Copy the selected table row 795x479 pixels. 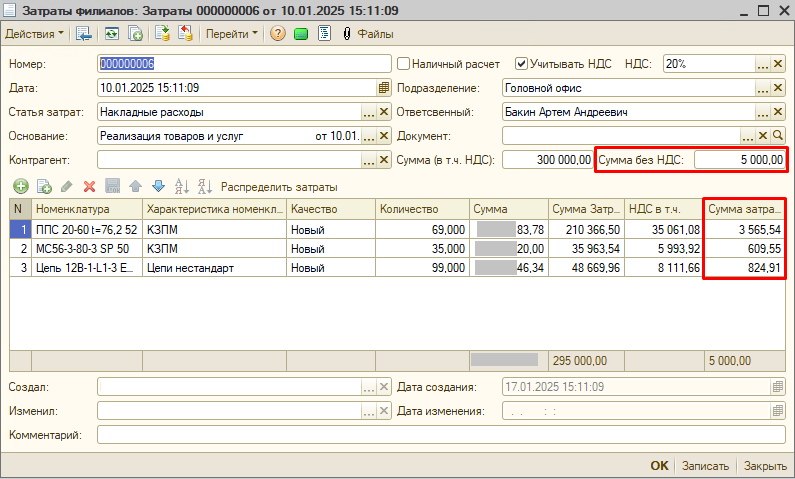pyautogui.click(x=44, y=187)
